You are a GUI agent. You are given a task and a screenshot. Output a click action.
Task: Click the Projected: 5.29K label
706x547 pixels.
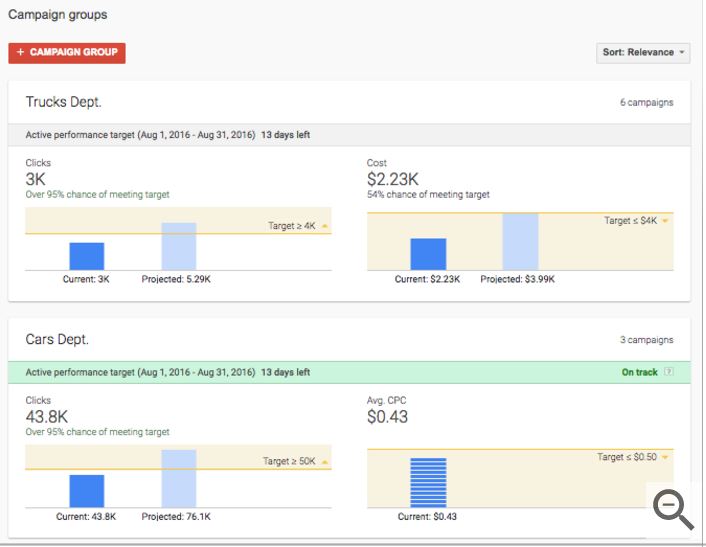point(176,279)
